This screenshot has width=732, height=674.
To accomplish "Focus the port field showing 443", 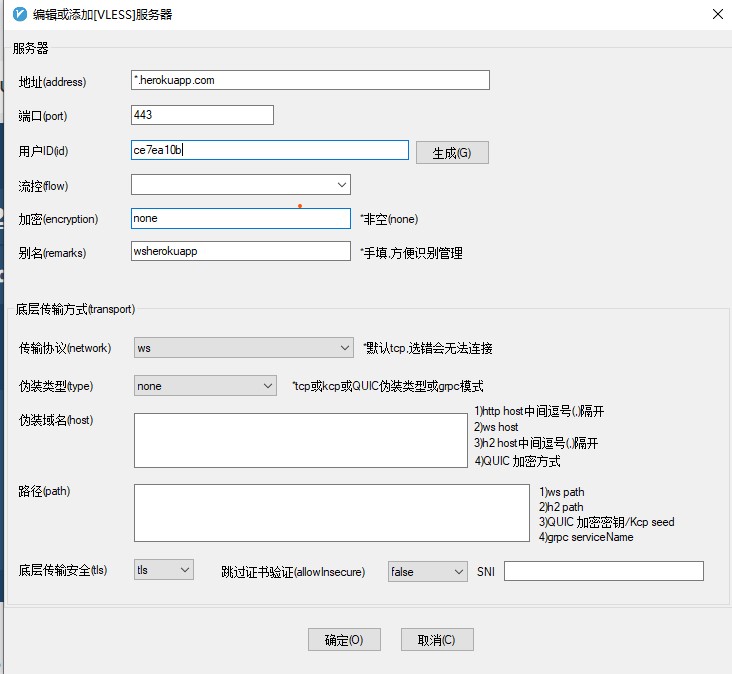I will tap(202, 115).
